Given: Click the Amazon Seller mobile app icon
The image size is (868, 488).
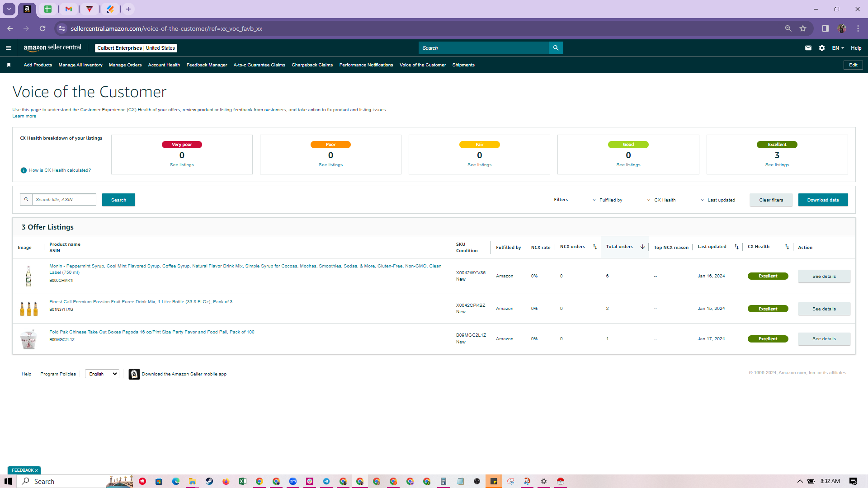Looking at the screenshot, I should 134,374.
